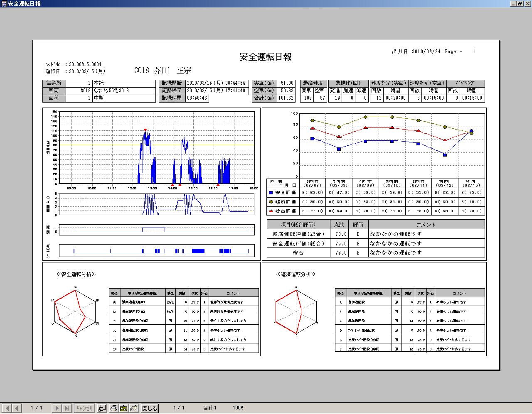532x414 pixels.
Task: Click the ≪経済運転分析≫ heading
Action: click(x=296, y=274)
